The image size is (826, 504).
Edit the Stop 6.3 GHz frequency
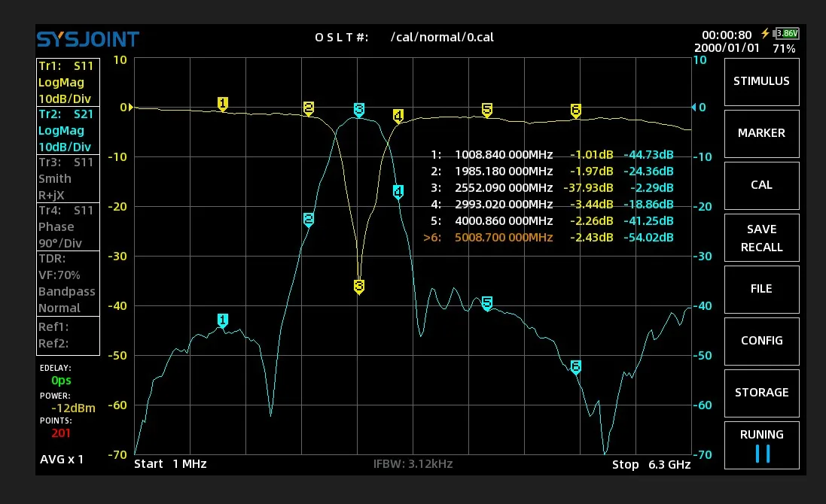click(651, 465)
